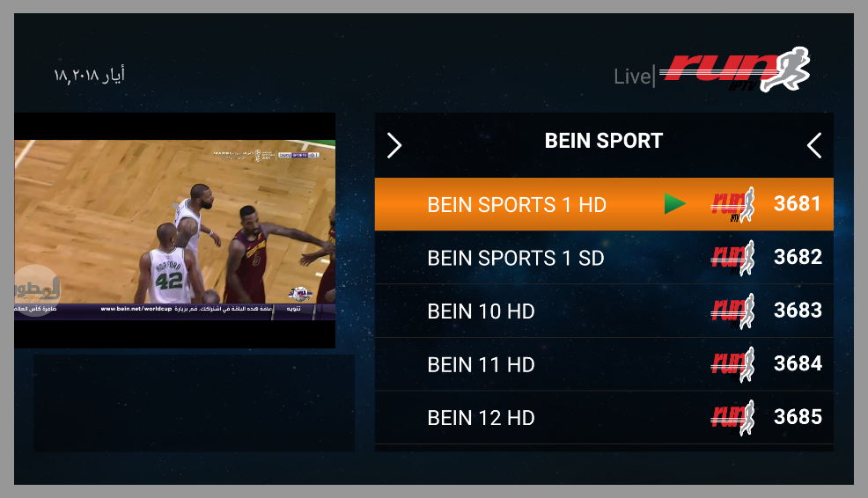Click channel number 3683

pos(798,311)
